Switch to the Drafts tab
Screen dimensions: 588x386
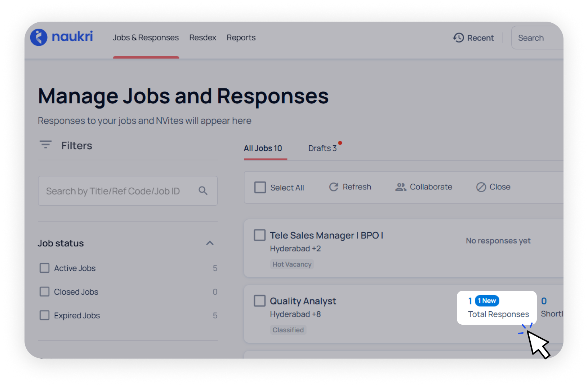[322, 148]
